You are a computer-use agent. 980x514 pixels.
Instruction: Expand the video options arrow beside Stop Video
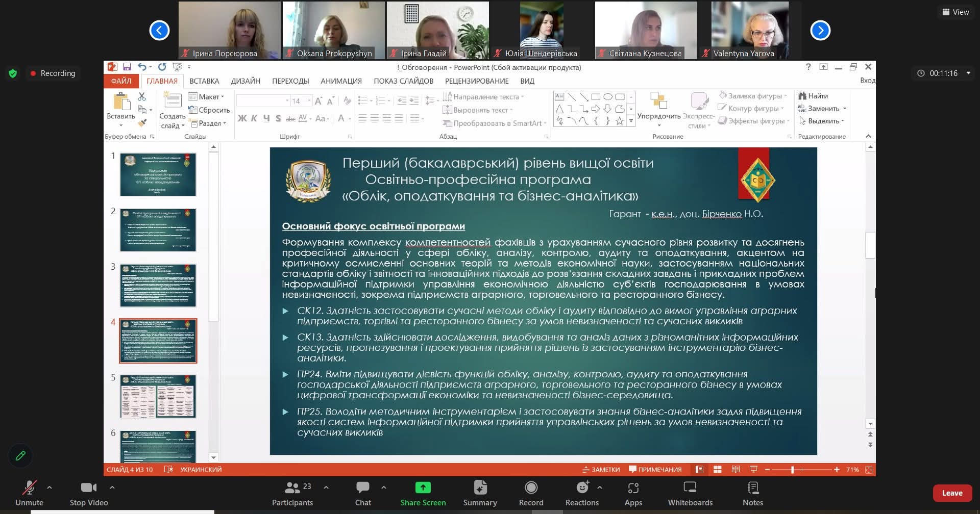point(112,487)
